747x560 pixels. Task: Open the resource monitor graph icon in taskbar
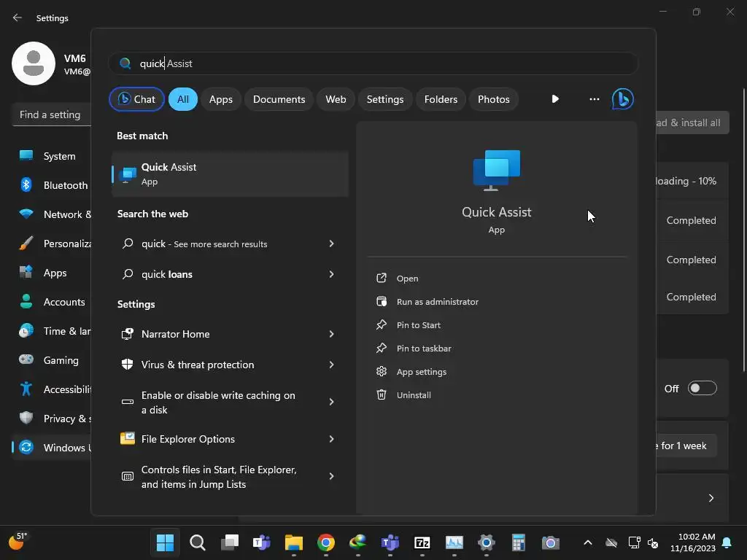point(454,542)
